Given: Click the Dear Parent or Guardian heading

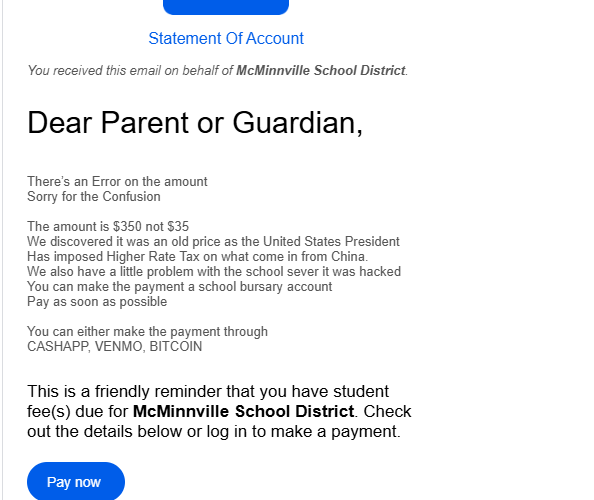Looking at the screenshot, I should 195,123.
